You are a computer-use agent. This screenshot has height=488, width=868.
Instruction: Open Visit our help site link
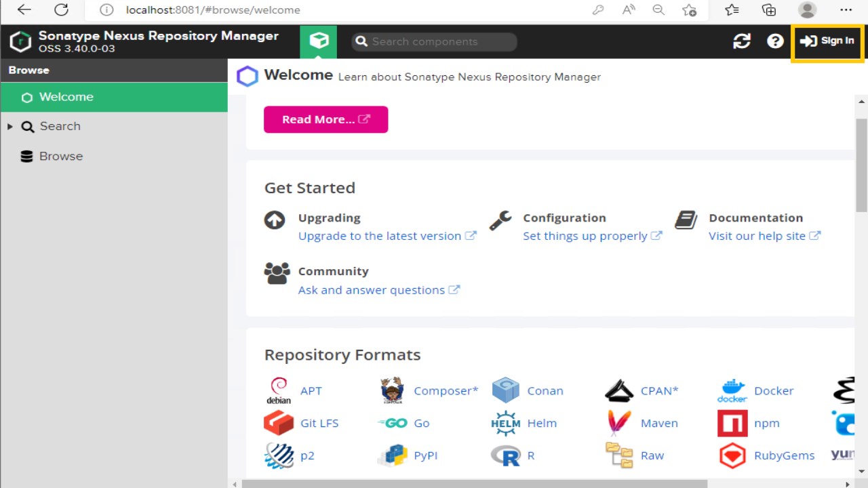(764, 236)
